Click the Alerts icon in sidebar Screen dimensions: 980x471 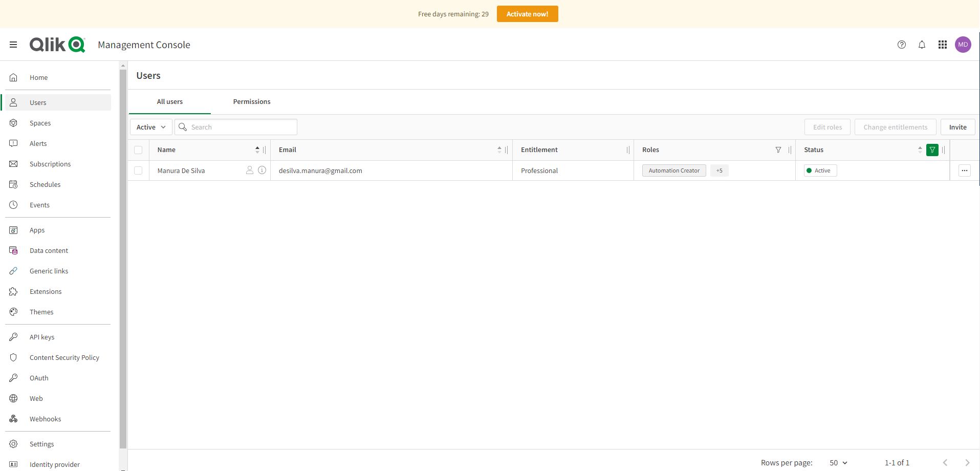pyautogui.click(x=14, y=143)
